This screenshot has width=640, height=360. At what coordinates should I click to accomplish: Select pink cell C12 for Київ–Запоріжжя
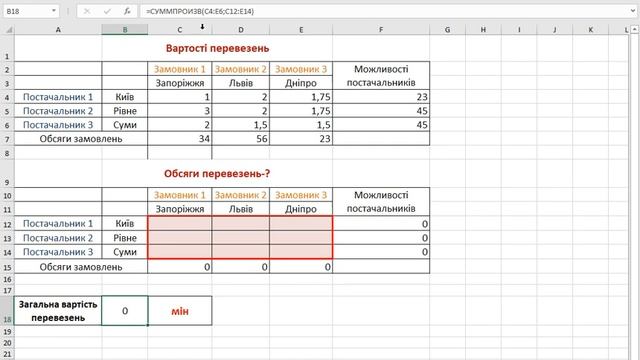tap(180, 224)
